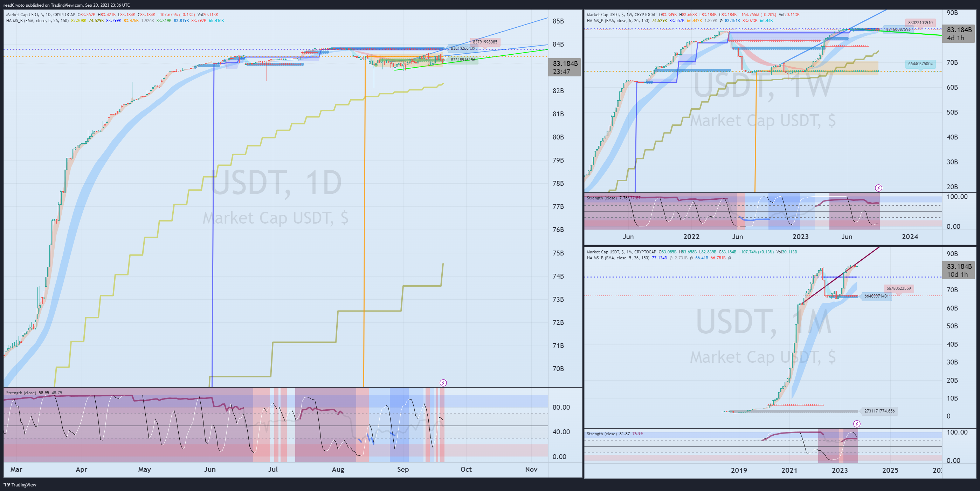Viewport: 980px width, 491px height.
Task: Click the green 83318916156 level label
Action: coord(463,60)
